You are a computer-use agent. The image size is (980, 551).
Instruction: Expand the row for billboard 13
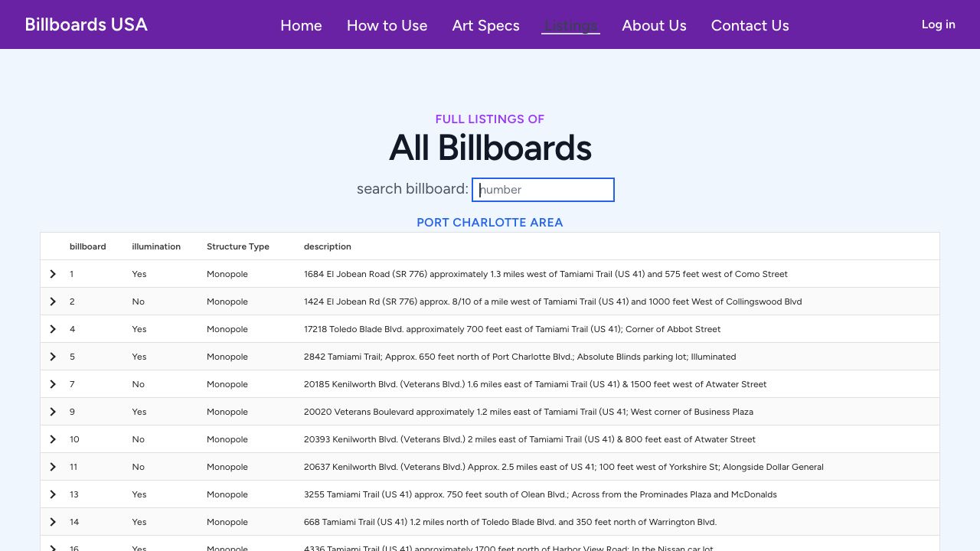point(53,494)
